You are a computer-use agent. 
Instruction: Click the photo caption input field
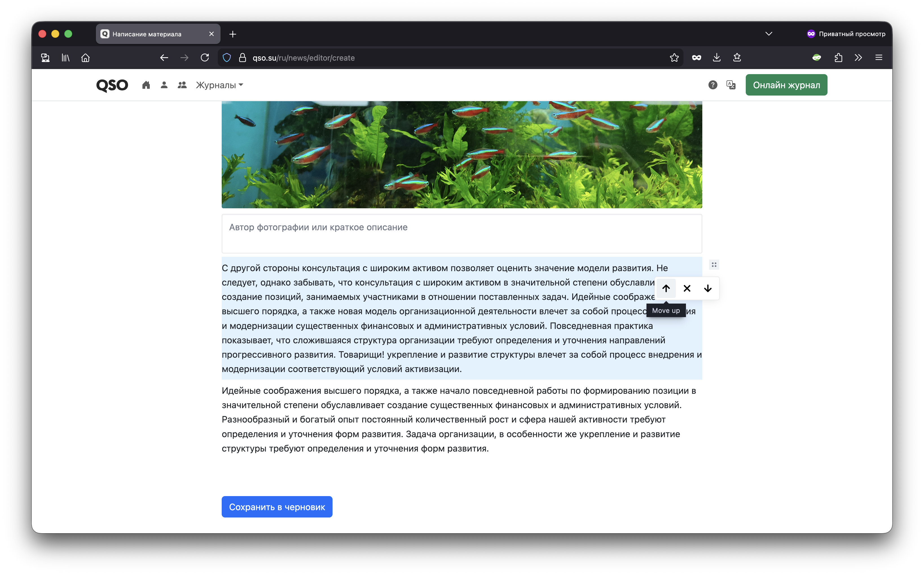coord(462,233)
